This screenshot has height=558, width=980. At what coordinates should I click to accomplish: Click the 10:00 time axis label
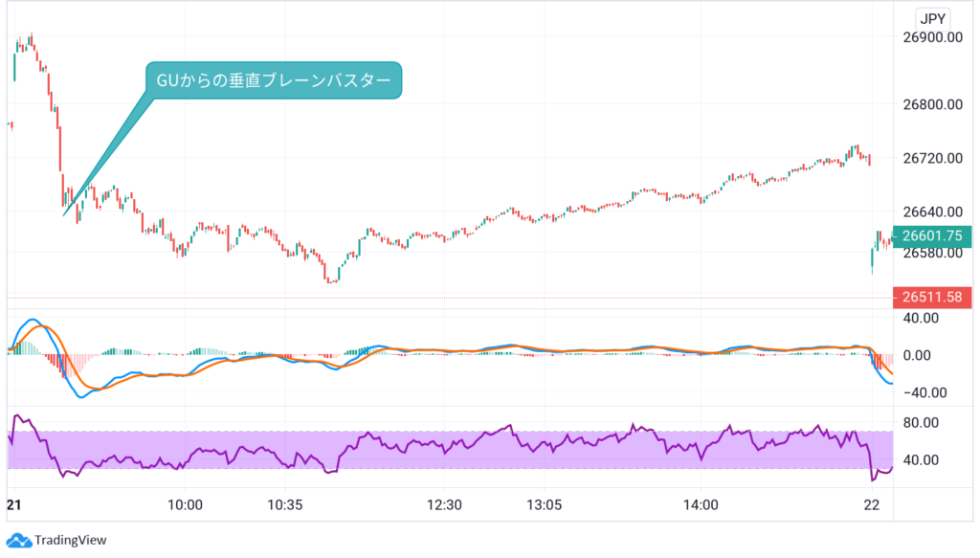point(184,505)
